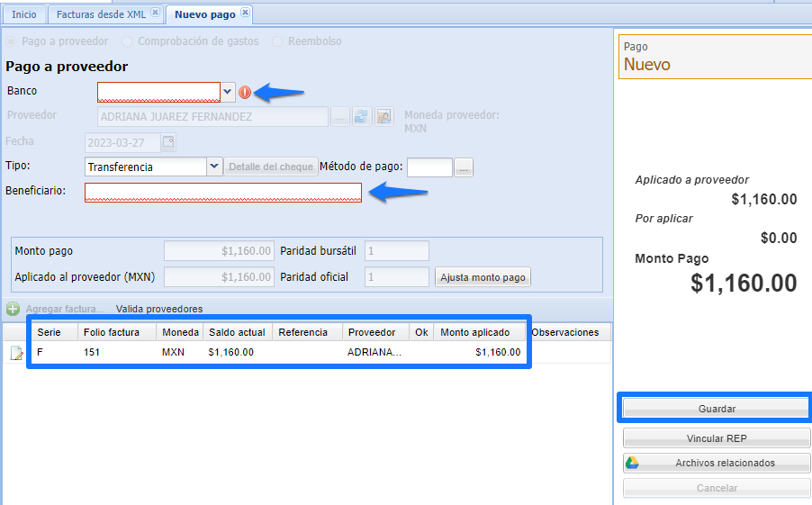Viewport: 812px width, 505px height.
Task: Switch to Facturas desde XML tab
Action: click(101, 14)
